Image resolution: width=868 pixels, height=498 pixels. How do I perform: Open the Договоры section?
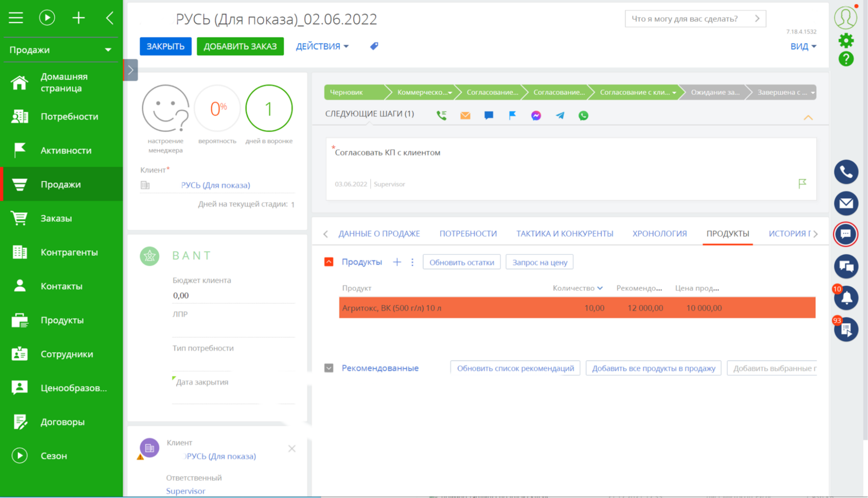click(61, 422)
